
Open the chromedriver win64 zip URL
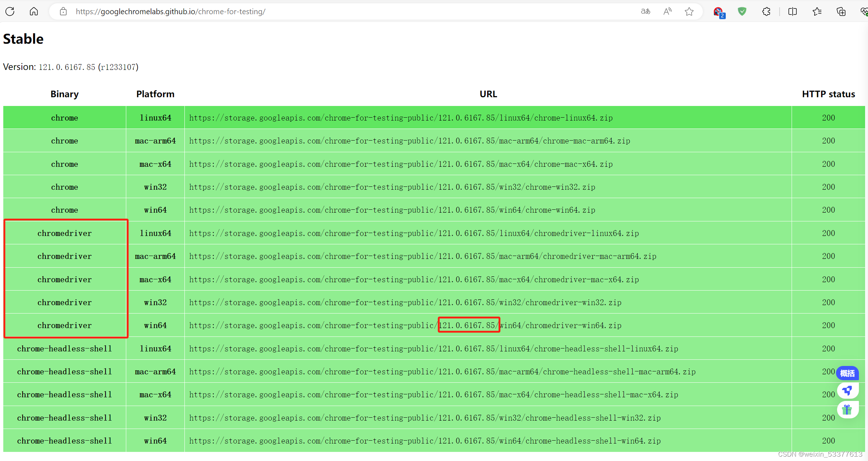pos(405,326)
